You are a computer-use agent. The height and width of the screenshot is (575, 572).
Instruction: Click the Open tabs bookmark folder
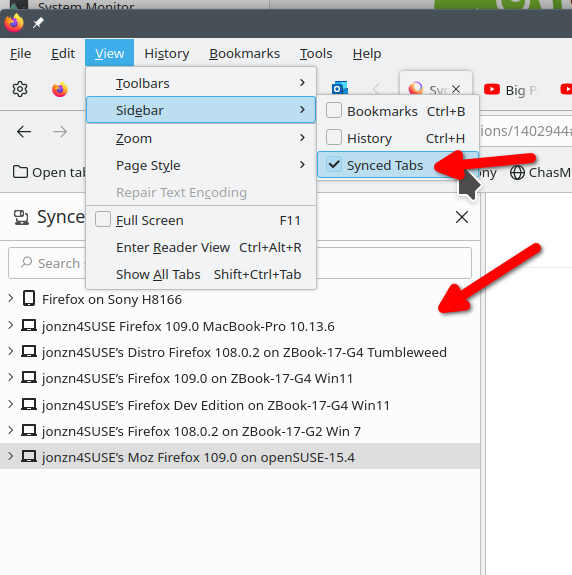click(x=49, y=172)
